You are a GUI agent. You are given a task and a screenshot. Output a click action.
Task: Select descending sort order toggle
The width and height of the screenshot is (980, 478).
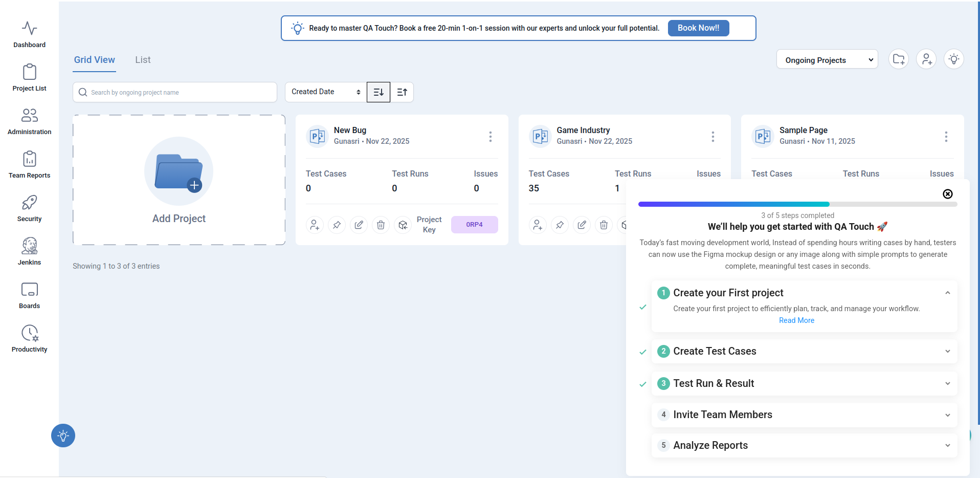click(378, 92)
